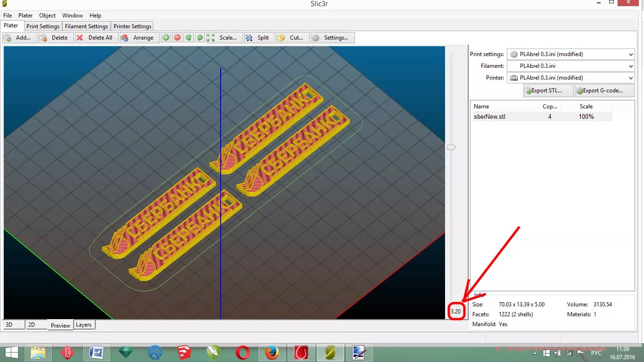Open the monitor icon taskbar app
This screenshot has height=362, width=644.
[x=360, y=352]
